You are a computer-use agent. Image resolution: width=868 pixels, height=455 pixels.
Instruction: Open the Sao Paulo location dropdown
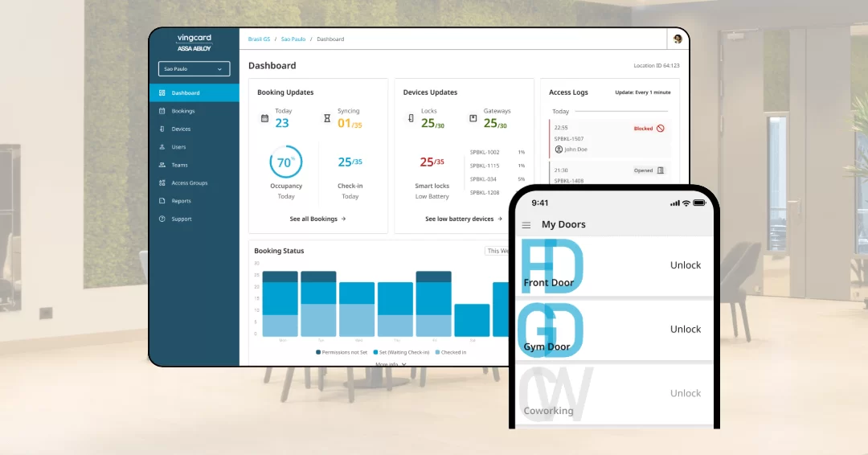click(x=194, y=69)
